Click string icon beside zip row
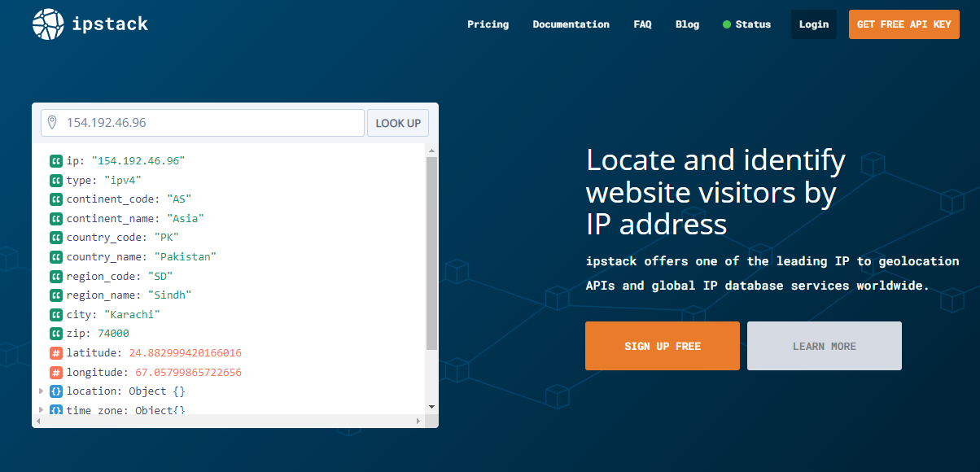The image size is (980, 472). click(x=56, y=334)
